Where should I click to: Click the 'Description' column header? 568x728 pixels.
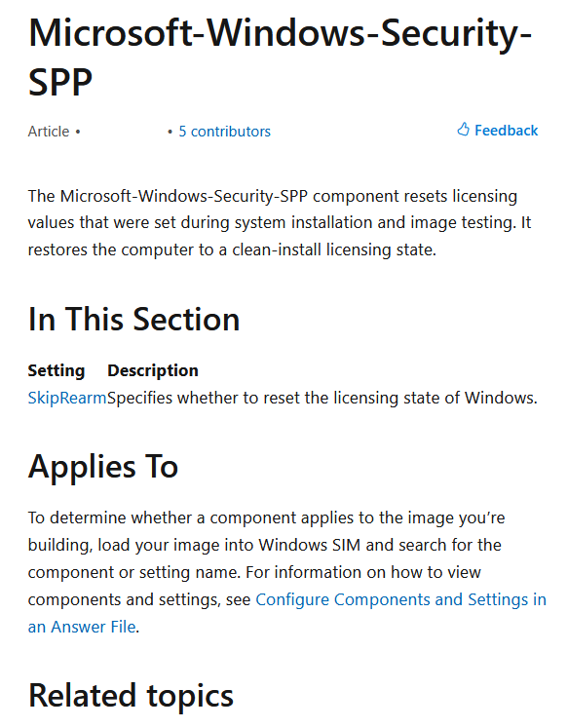click(153, 370)
